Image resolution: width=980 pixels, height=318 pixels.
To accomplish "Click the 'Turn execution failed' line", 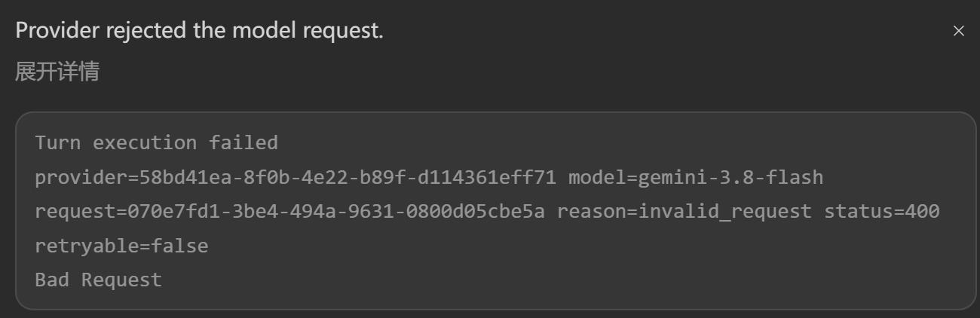I will (x=156, y=142).
